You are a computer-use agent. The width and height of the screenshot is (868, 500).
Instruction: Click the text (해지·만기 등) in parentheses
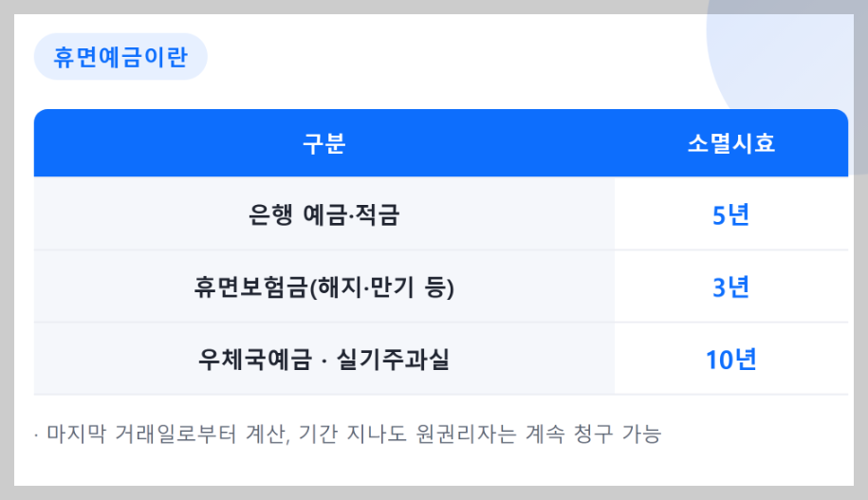[x=381, y=287]
